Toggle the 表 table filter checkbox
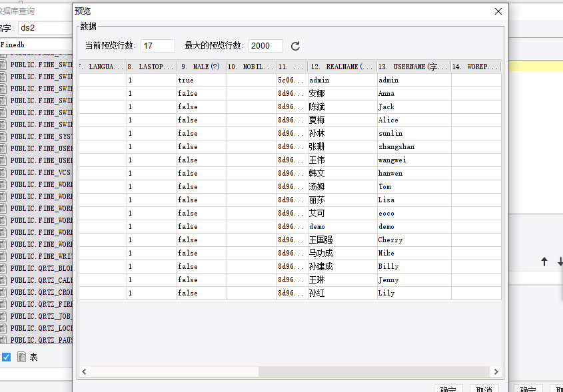The image size is (563, 392). 6,357
